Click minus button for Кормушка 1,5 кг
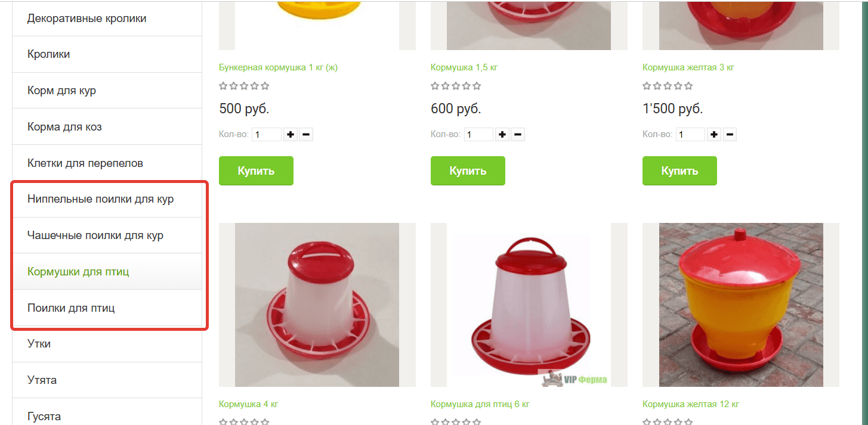The image size is (868, 425). pyautogui.click(x=518, y=135)
